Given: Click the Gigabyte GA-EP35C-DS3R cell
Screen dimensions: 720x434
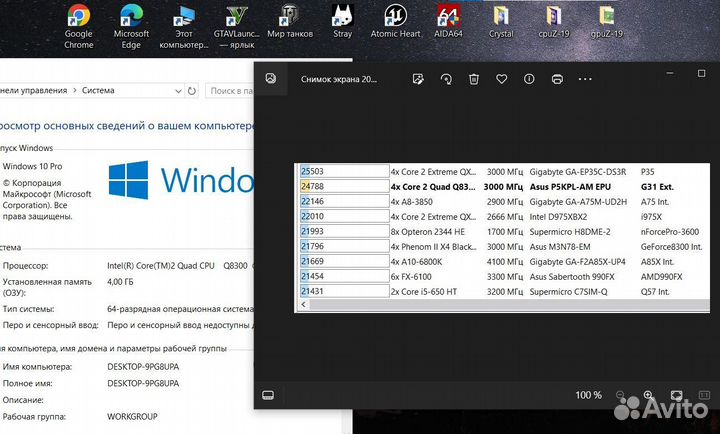Looking at the screenshot, I should (x=578, y=172).
